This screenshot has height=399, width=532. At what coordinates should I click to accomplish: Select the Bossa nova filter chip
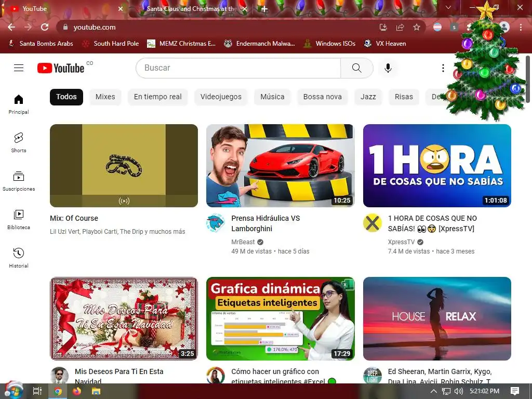coord(322,97)
